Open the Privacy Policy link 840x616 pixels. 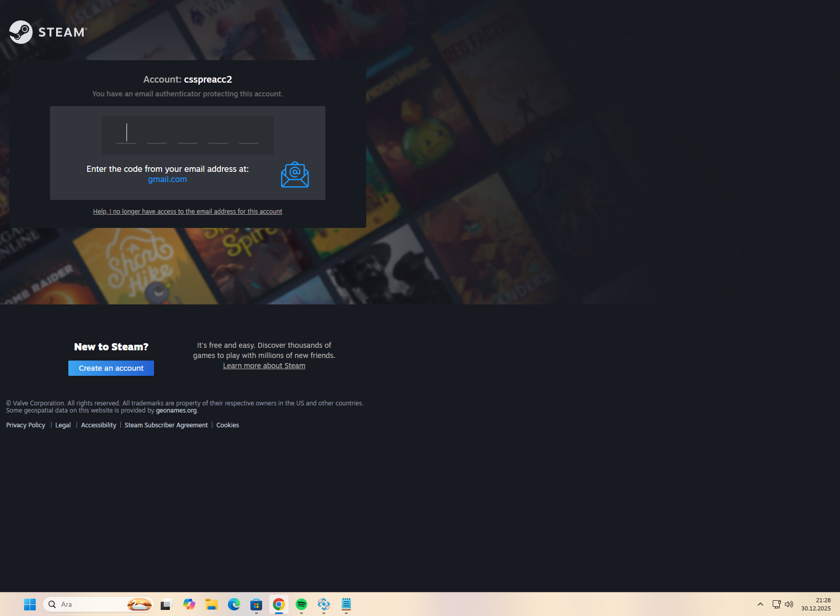point(26,425)
